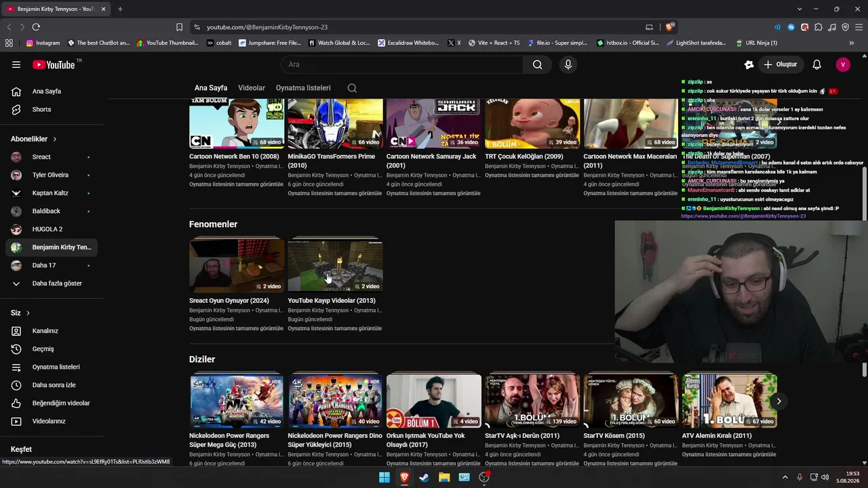
Task: Switch to the Oynatma listeleri tab
Action: click(x=303, y=88)
